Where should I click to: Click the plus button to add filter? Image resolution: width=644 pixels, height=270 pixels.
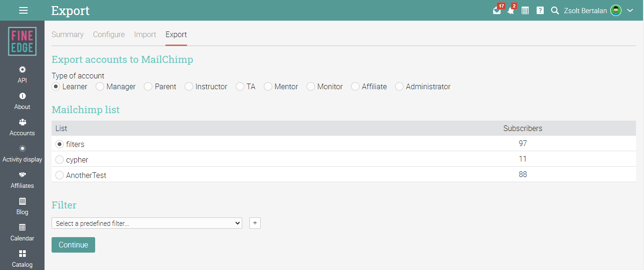[255, 223]
